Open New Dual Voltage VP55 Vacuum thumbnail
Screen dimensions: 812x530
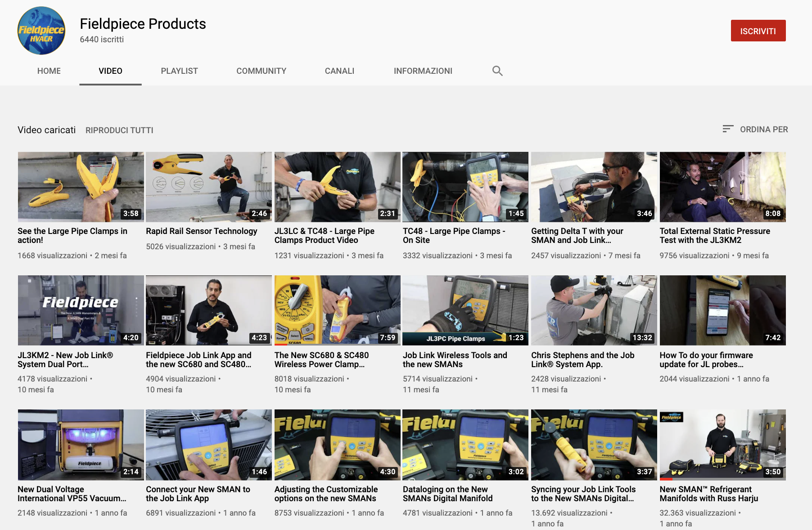(81, 445)
